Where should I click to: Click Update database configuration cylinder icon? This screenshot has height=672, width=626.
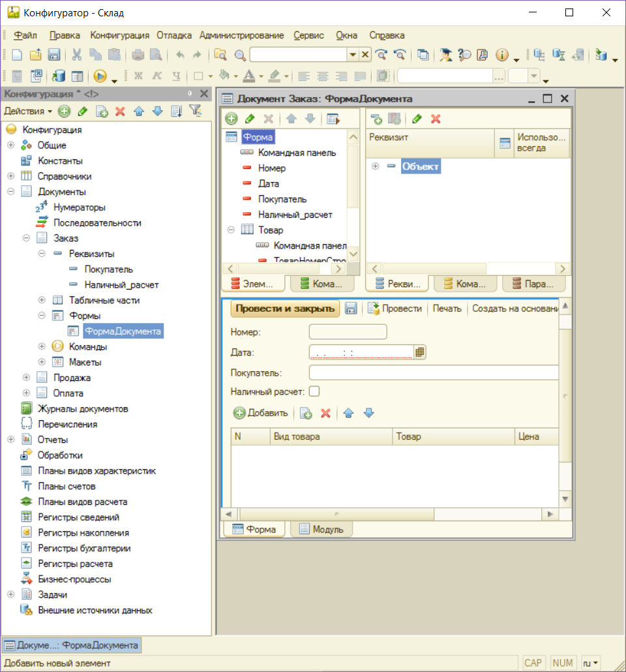(x=58, y=76)
